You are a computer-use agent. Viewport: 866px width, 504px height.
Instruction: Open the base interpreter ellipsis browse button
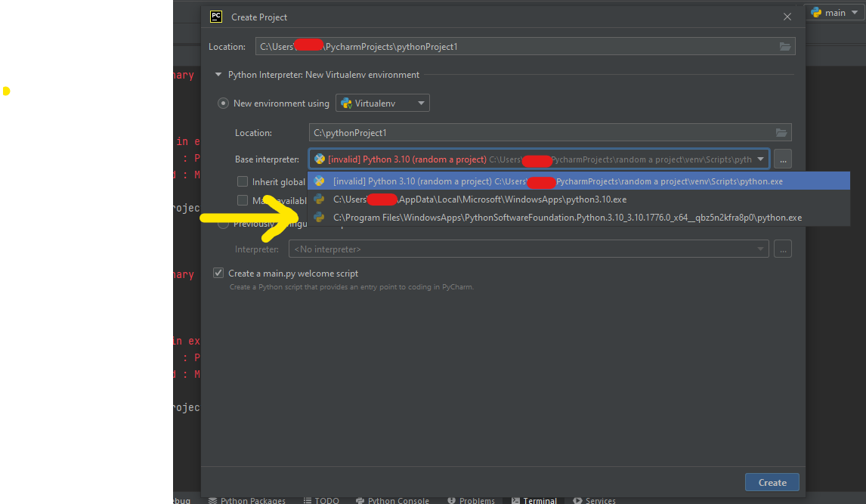[783, 159]
